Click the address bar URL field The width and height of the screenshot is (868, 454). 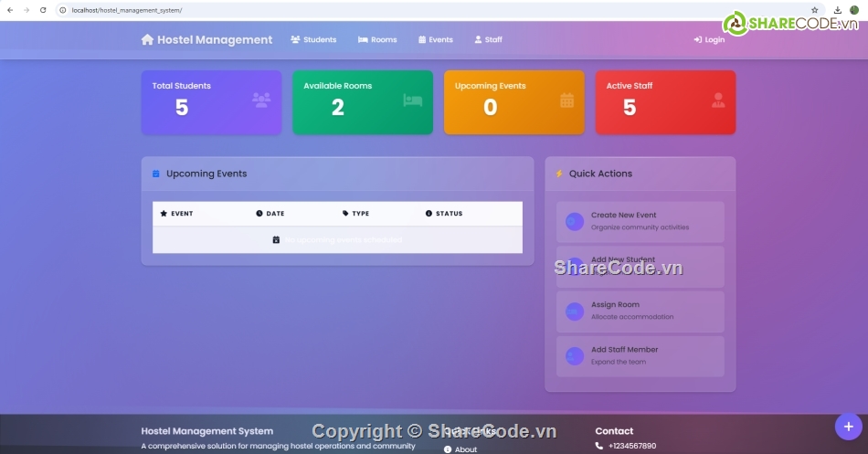[x=365, y=10]
